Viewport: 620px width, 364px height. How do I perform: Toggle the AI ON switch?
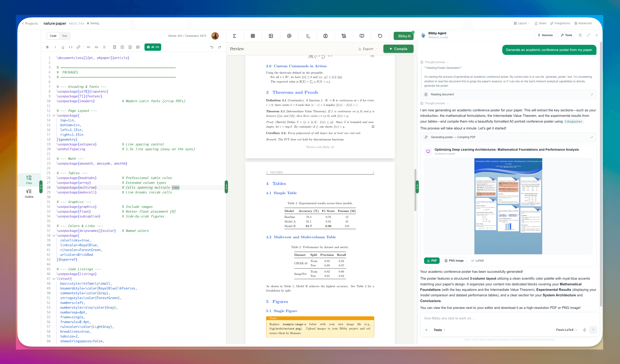[x=153, y=47]
